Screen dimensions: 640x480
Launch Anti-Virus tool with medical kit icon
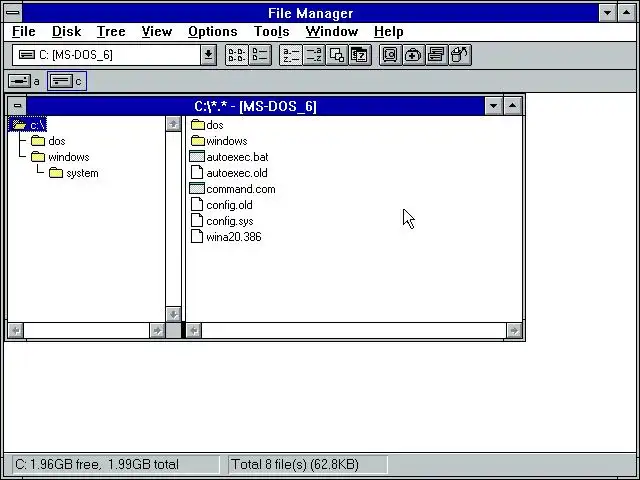click(x=413, y=55)
